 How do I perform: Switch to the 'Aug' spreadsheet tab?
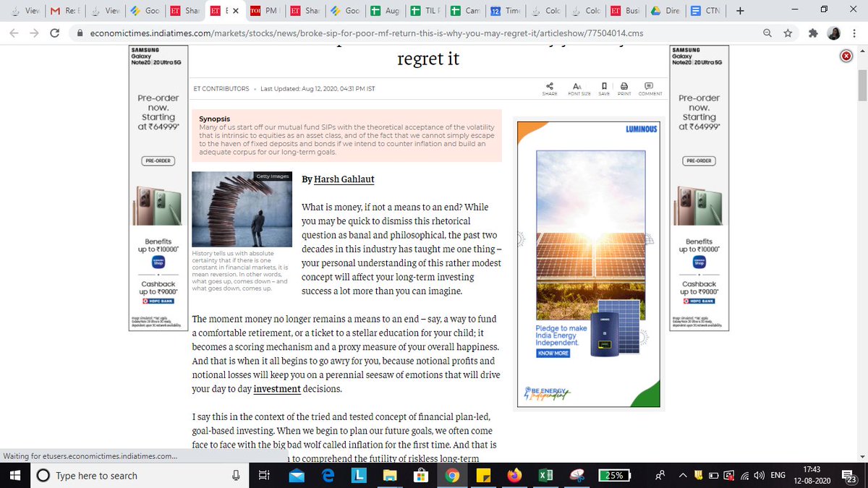(383, 11)
